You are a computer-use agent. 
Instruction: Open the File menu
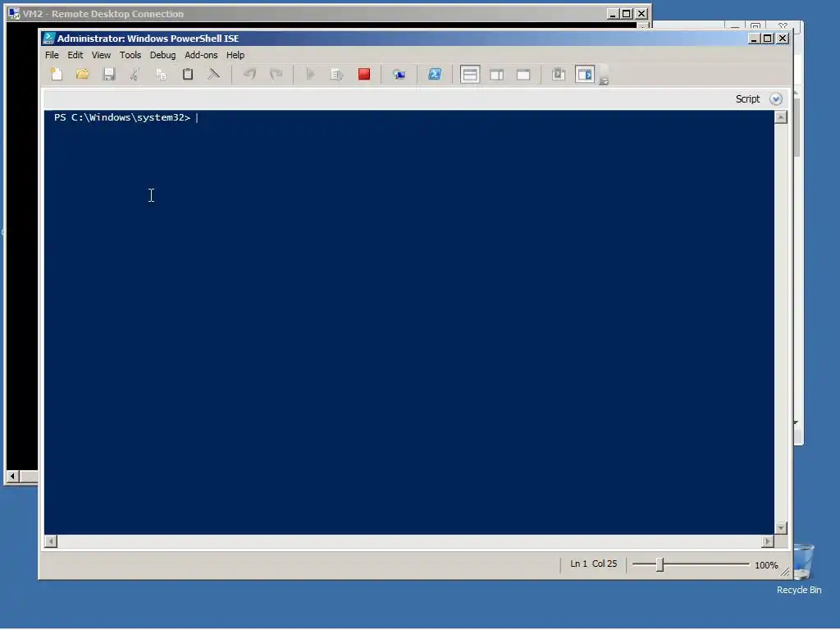tap(52, 55)
